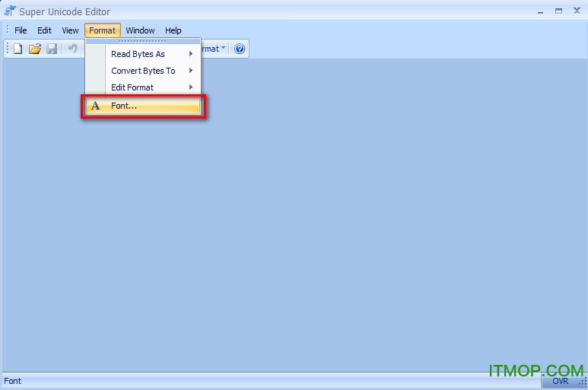Close the Super Unicode Editor window
Viewport: 588px width, 390px height.
click(x=577, y=11)
